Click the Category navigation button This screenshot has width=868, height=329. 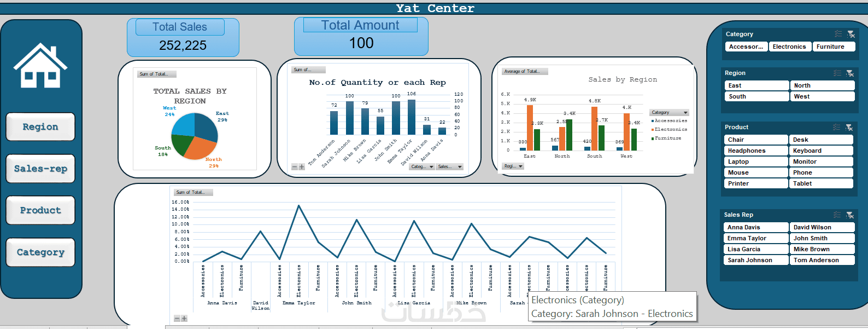40,252
